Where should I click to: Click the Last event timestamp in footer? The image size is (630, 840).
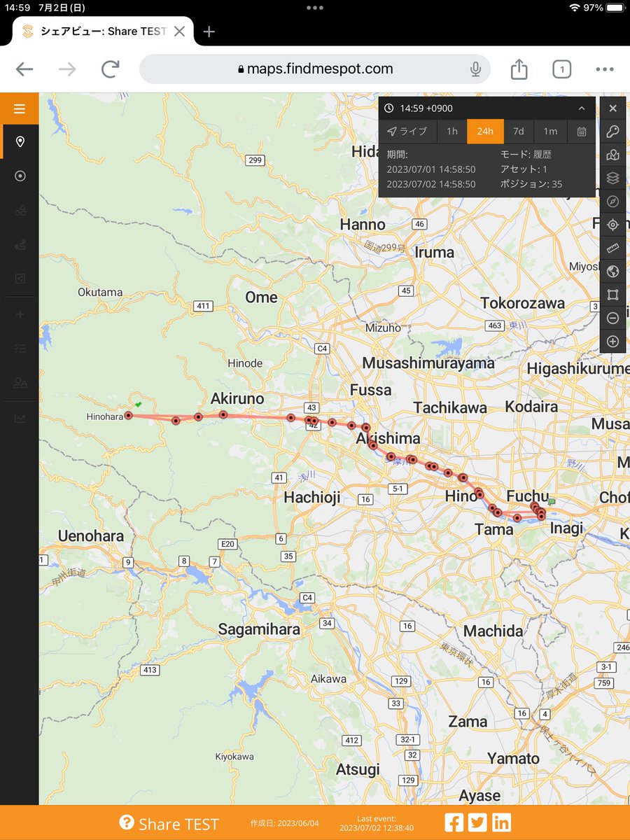tap(377, 823)
